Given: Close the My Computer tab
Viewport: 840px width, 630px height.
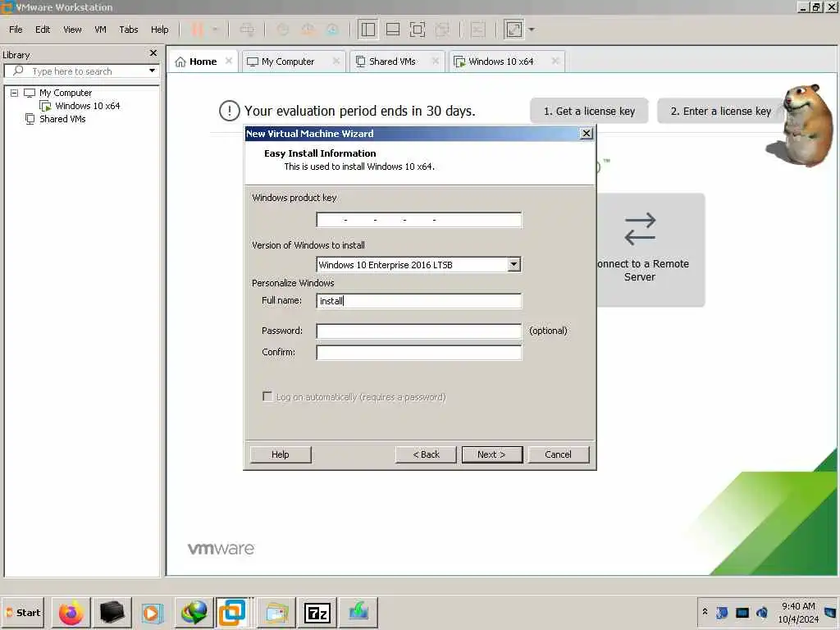Looking at the screenshot, I should (x=336, y=61).
